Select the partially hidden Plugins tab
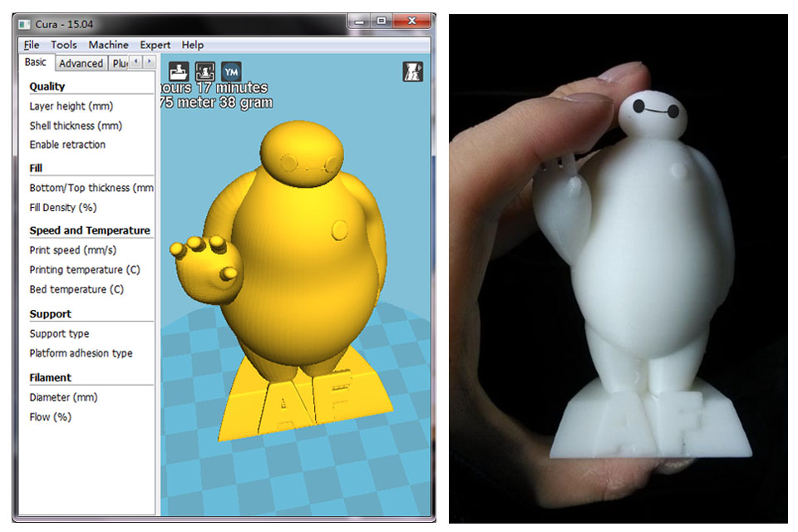 tap(118, 63)
